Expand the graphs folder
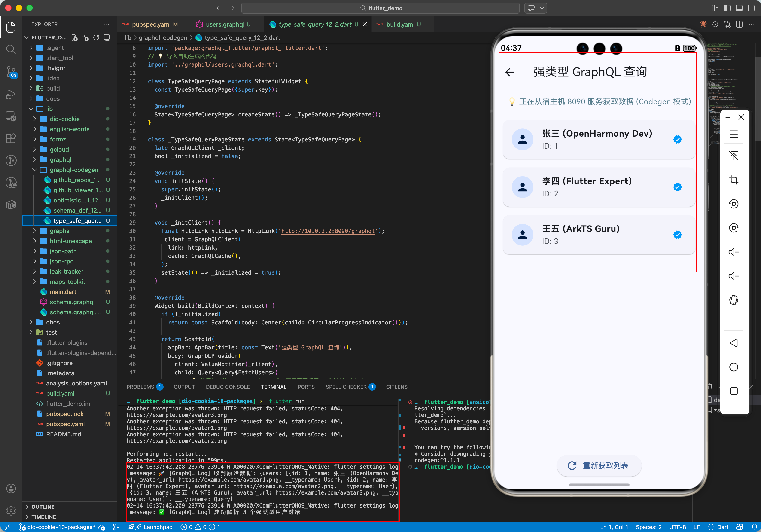 tap(59, 231)
